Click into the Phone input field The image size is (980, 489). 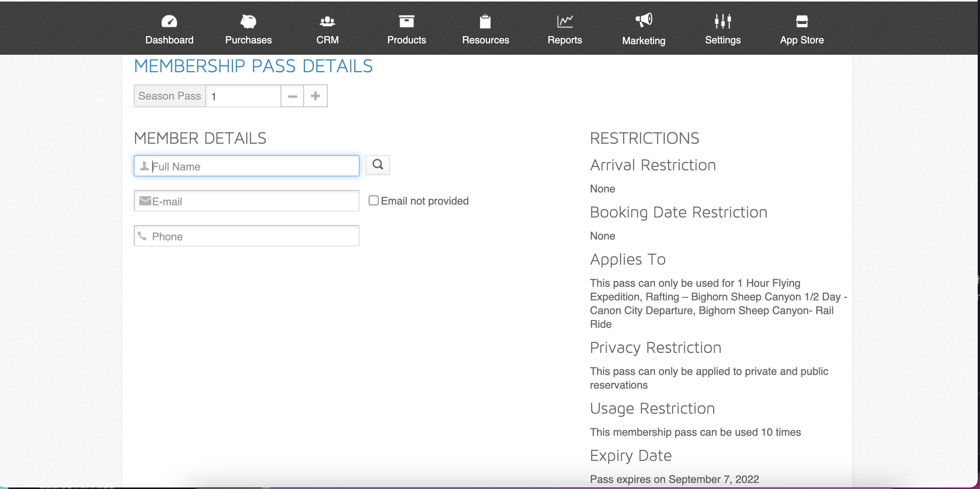tap(247, 236)
